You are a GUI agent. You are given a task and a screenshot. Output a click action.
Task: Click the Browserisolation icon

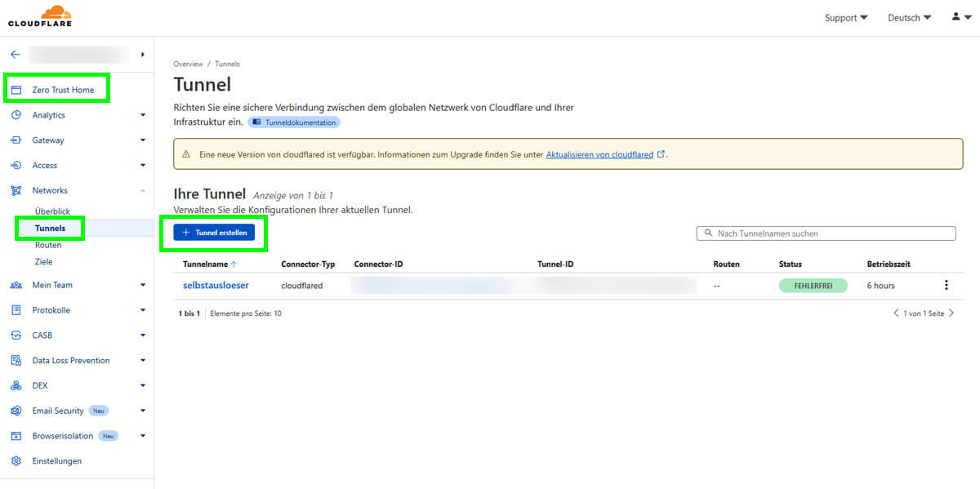point(16,436)
